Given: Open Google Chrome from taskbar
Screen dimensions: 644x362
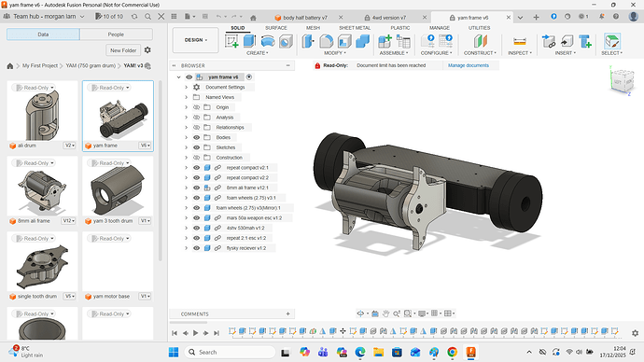Looking at the screenshot, I should pyautogui.click(x=452, y=352).
